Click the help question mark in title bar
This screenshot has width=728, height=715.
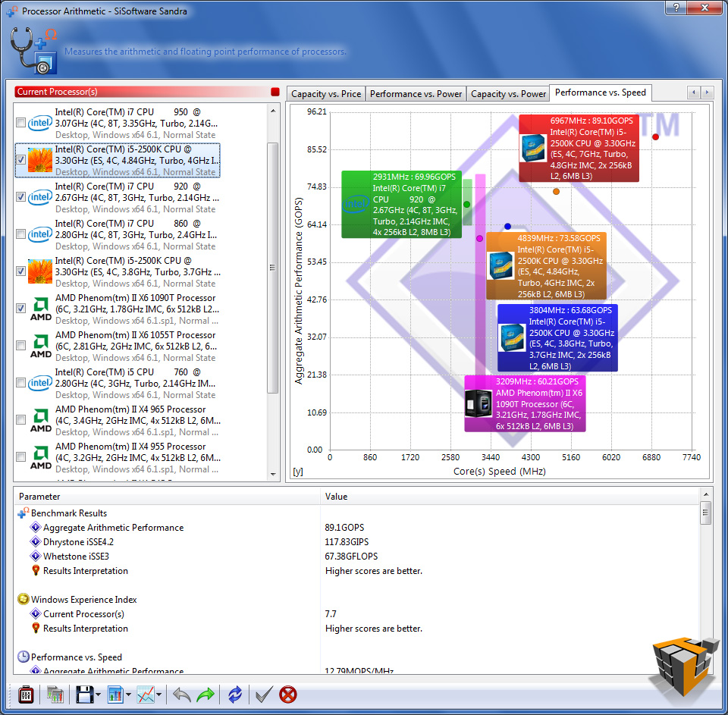tap(676, 7)
